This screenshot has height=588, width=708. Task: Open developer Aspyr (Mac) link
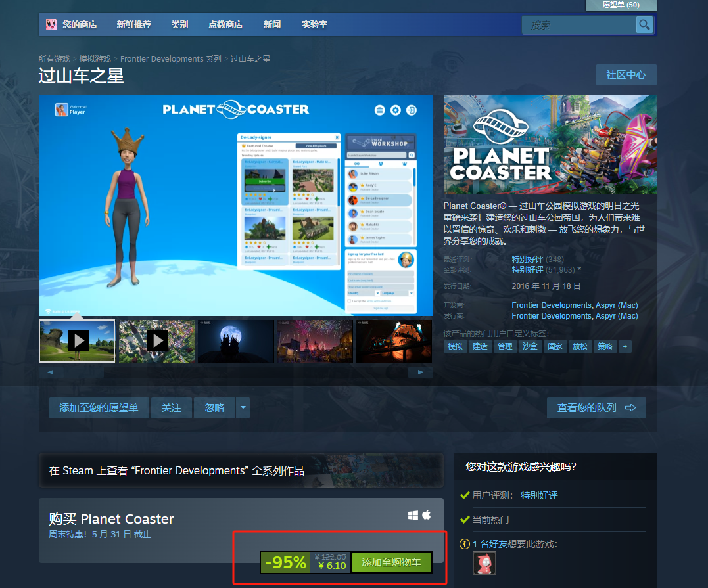coord(617,305)
